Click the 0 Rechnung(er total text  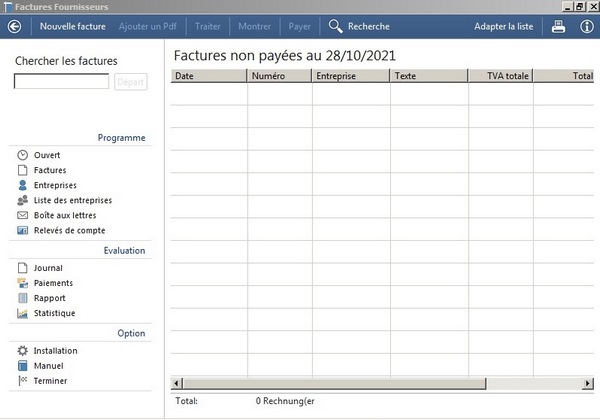tap(285, 401)
